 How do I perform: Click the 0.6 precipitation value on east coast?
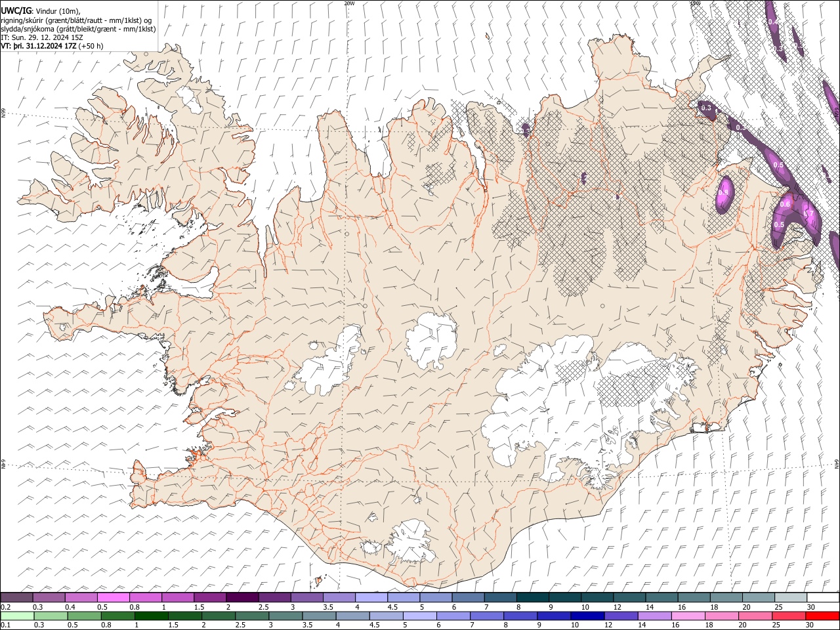click(x=786, y=205)
